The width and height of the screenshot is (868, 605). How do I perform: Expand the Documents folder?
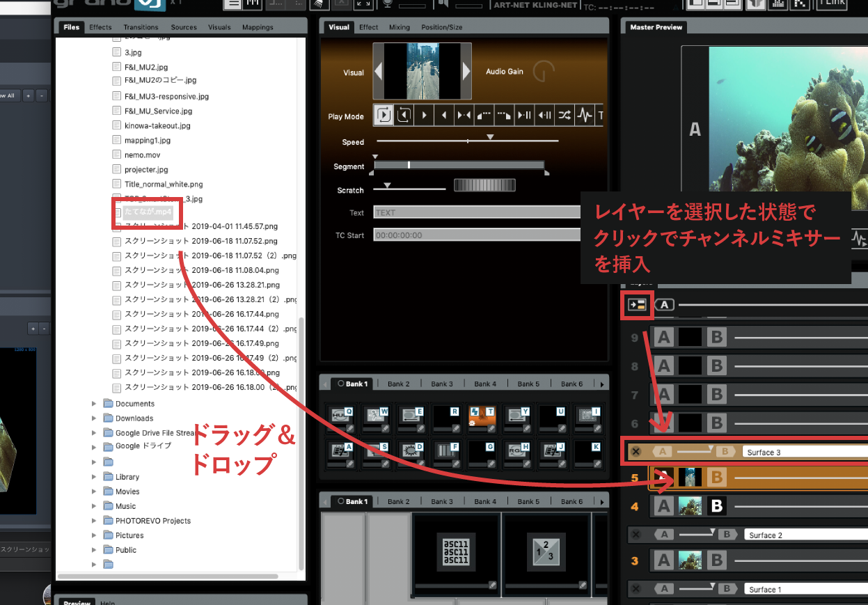tap(94, 404)
